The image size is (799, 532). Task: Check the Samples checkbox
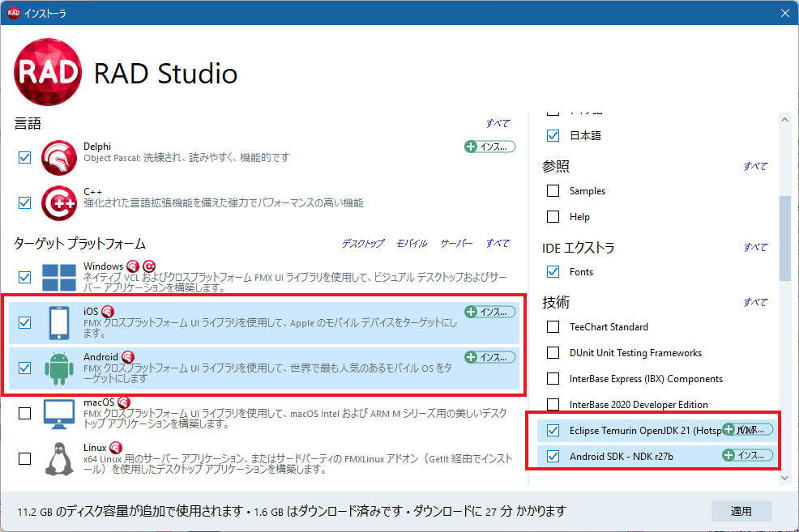pos(553,191)
